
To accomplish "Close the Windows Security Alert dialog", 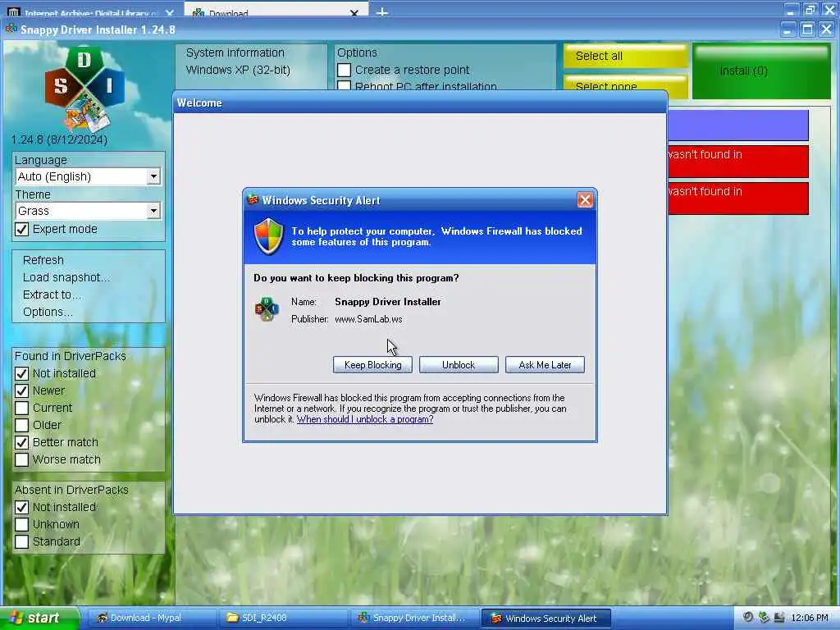I will (584, 200).
